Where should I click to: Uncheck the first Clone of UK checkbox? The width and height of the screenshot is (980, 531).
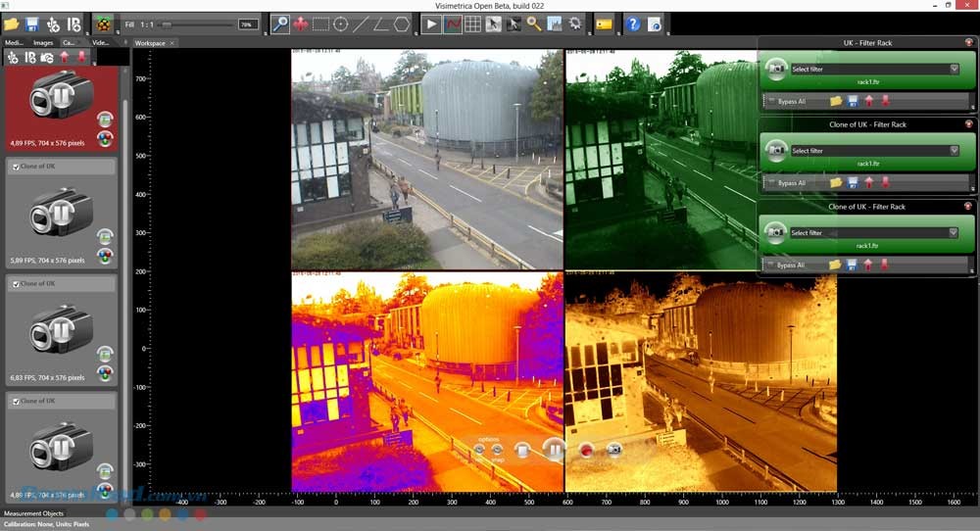(x=15, y=168)
